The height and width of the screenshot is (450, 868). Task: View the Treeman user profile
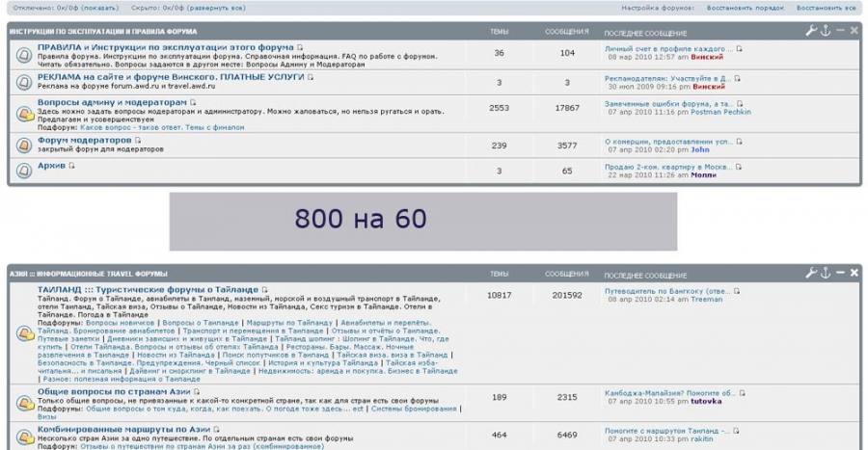[706, 300]
